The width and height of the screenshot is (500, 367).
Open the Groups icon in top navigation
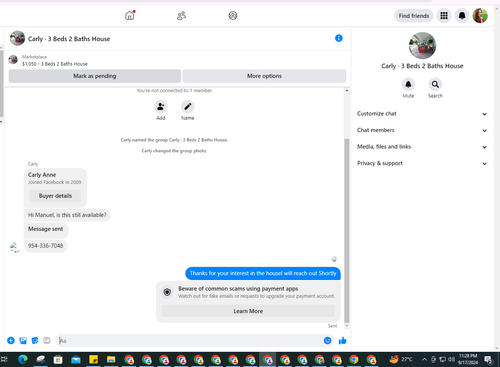tap(233, 15)
